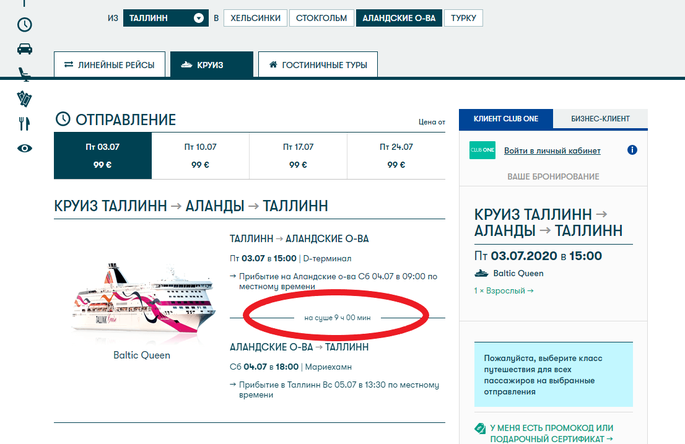Open the 'Клиент Club One' tab
The image size is (685, 444).
[506, 119]
